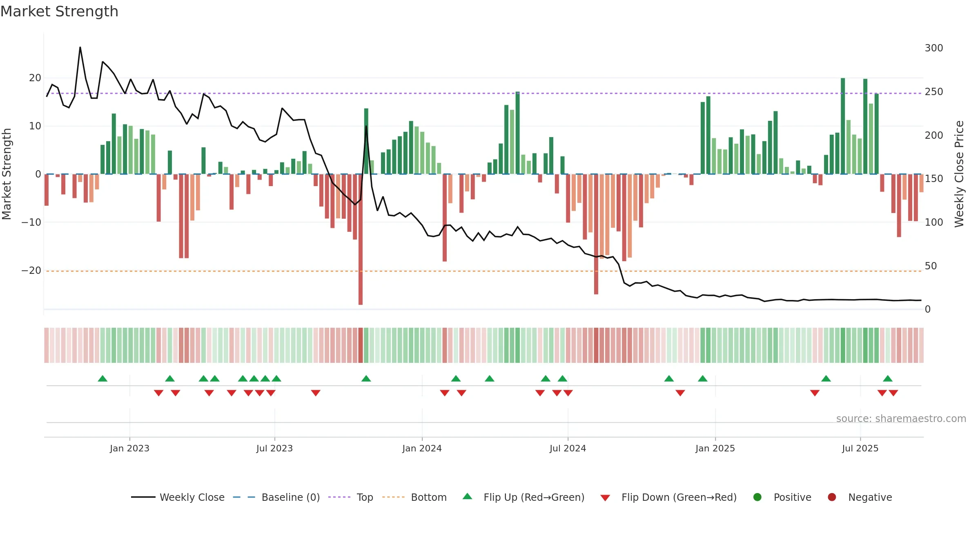Click the red flip-down marker between Jul 2023 and Jan 2024

click(x=316, y=393)
